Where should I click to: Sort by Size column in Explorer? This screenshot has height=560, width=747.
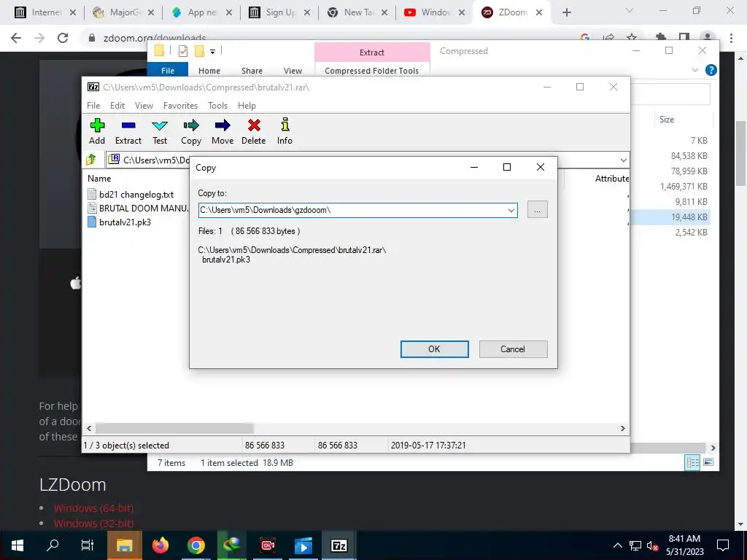[x=667, y=120]
